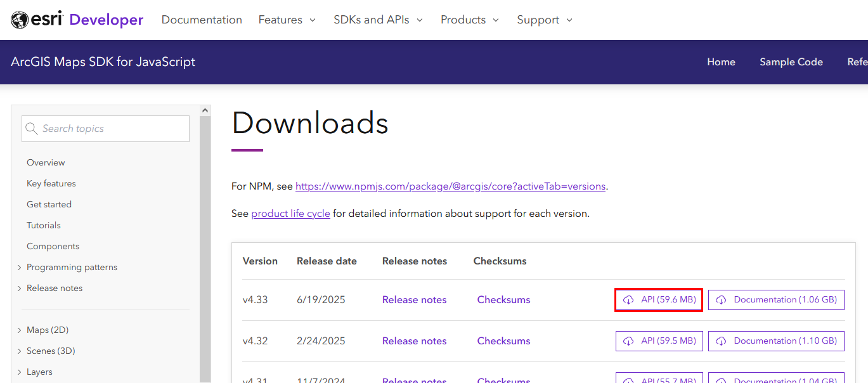868x383 pixels.
Task: Go to the Sample Code tab
Action: (791, 62)
